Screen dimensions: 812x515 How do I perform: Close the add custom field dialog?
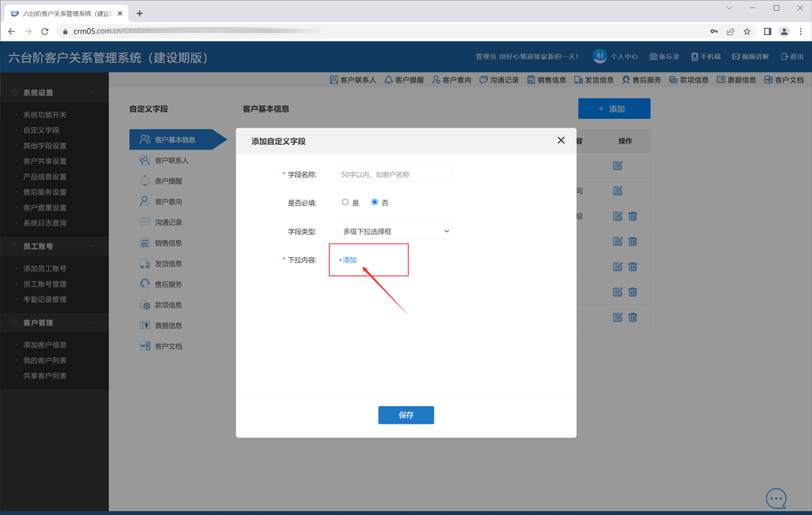[x=560, y=140]
